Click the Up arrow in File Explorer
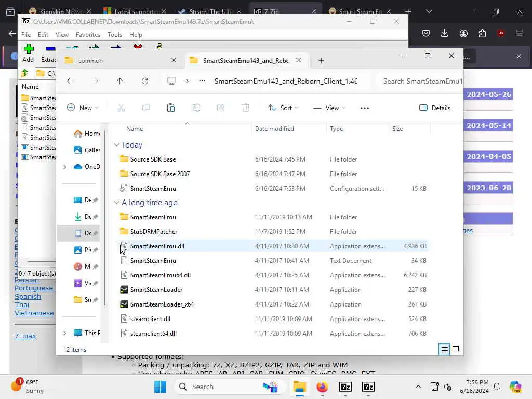Screen dimensions: 532x399 (x=120, y=81)
